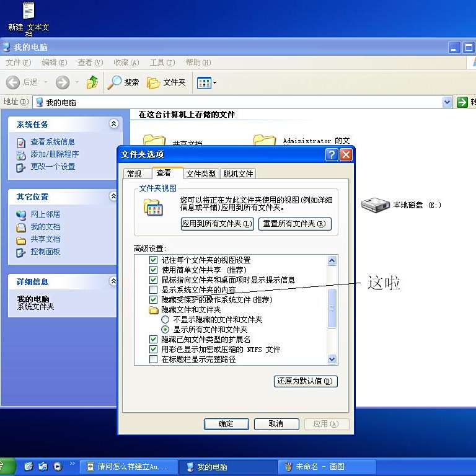
Task: Toggle 隐藏已知文件类型的扩展名 checkbox
Action: (153, 340)
